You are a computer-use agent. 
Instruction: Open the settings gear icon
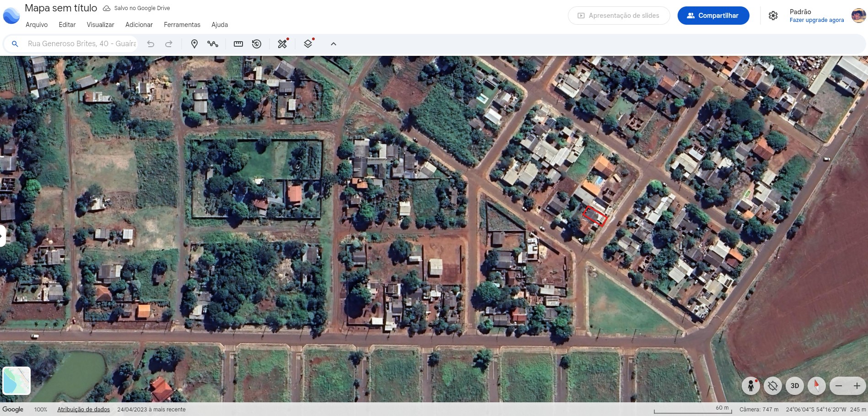point(773,16)
